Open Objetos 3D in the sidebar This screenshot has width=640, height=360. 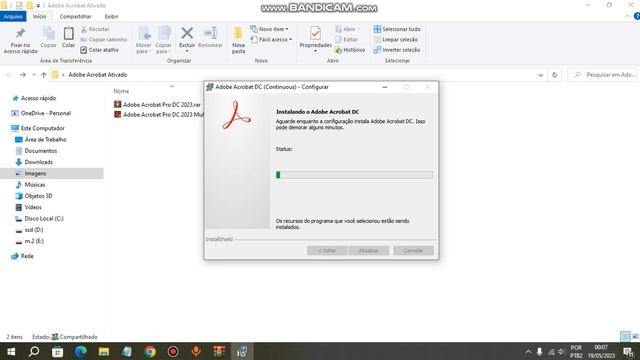point(34,196)
